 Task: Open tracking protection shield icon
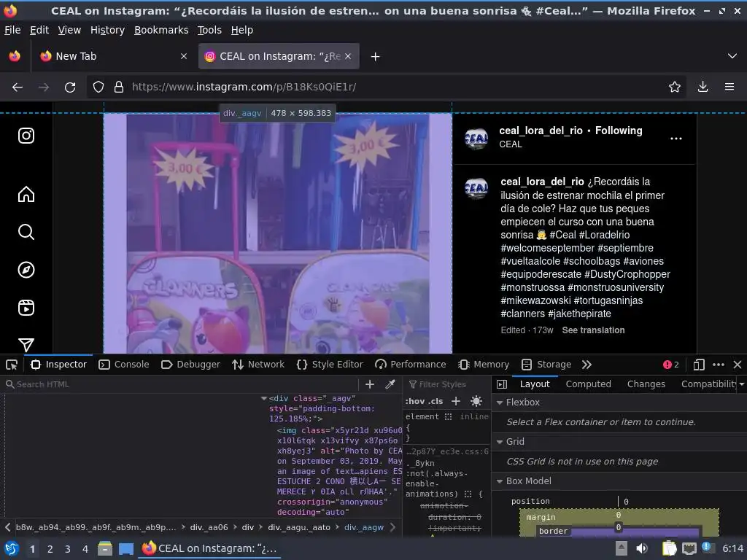pos(98,87)
